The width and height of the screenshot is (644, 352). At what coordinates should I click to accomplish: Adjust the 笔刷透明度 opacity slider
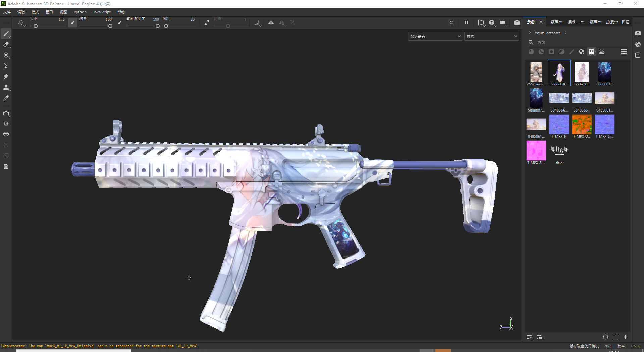click(143, 26)
